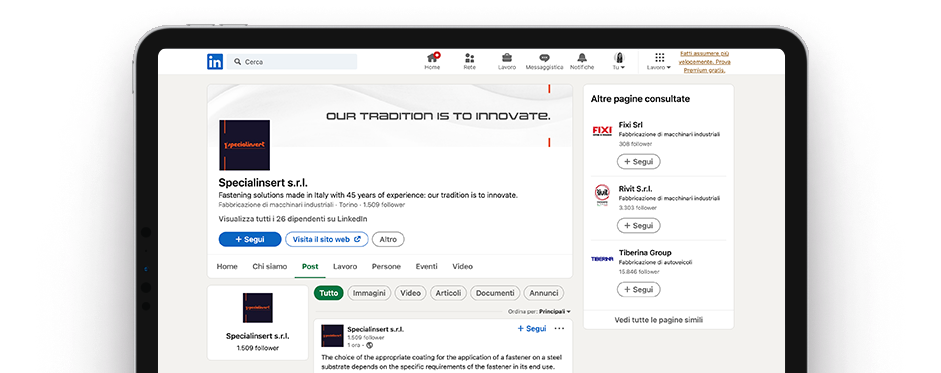Open the Altro options button

pyautogui.click(x=388, y=239)
